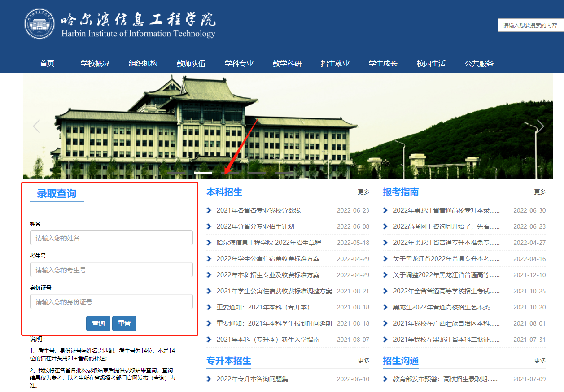Screen dimensions: 564x392
Task: Open the 学科专业 menu
Action: coord(239,63)
